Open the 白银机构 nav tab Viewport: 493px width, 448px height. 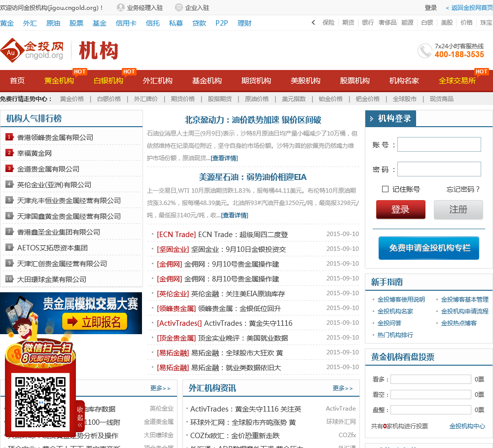pos(108,81)
